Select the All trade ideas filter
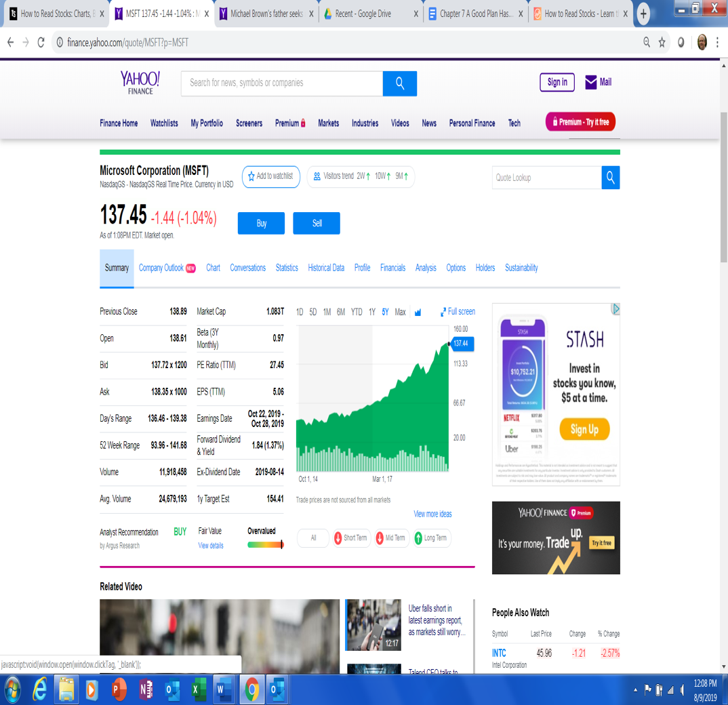728x705 pixels. pos(313,538)
